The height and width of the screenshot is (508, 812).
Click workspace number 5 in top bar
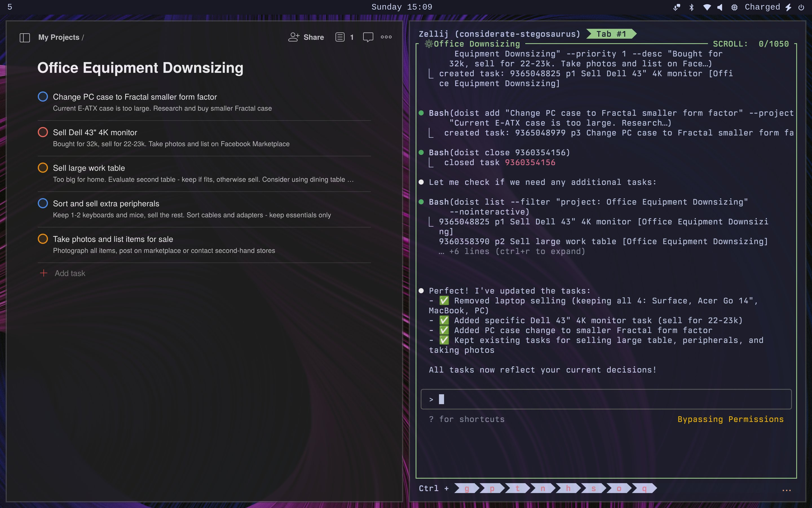pyautogui.click(x=10, y=7)
